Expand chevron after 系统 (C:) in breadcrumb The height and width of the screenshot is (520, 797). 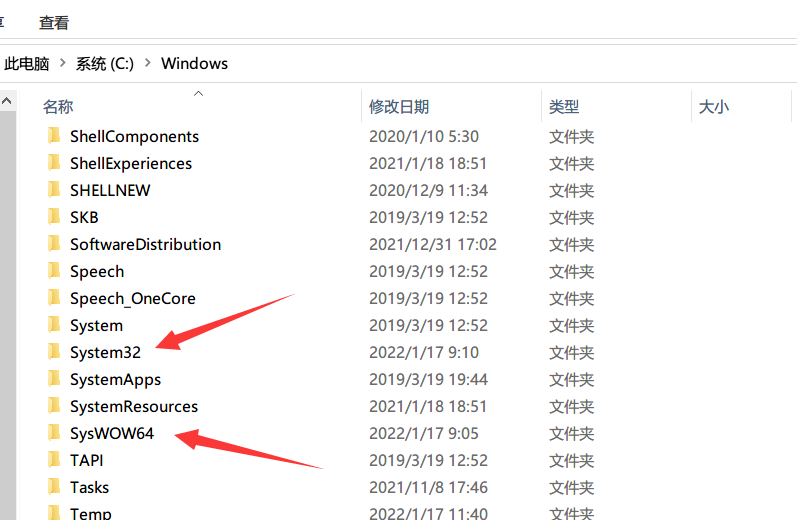tap(148, 63)
